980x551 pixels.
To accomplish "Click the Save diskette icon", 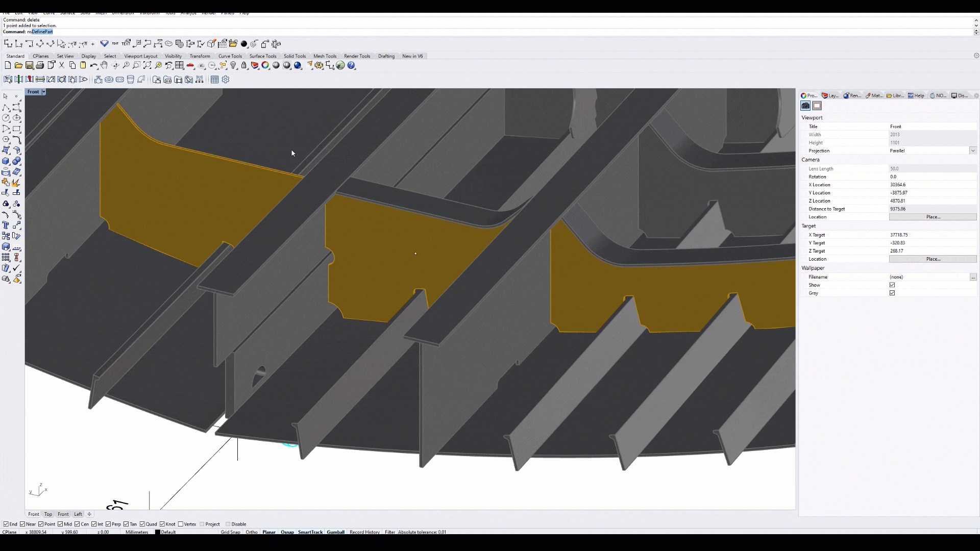I will (29, 65).
